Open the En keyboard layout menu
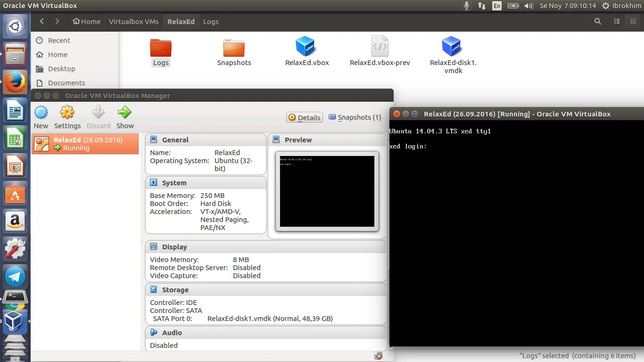Screen dimensions: 644x362 click(x=496, y=6)
